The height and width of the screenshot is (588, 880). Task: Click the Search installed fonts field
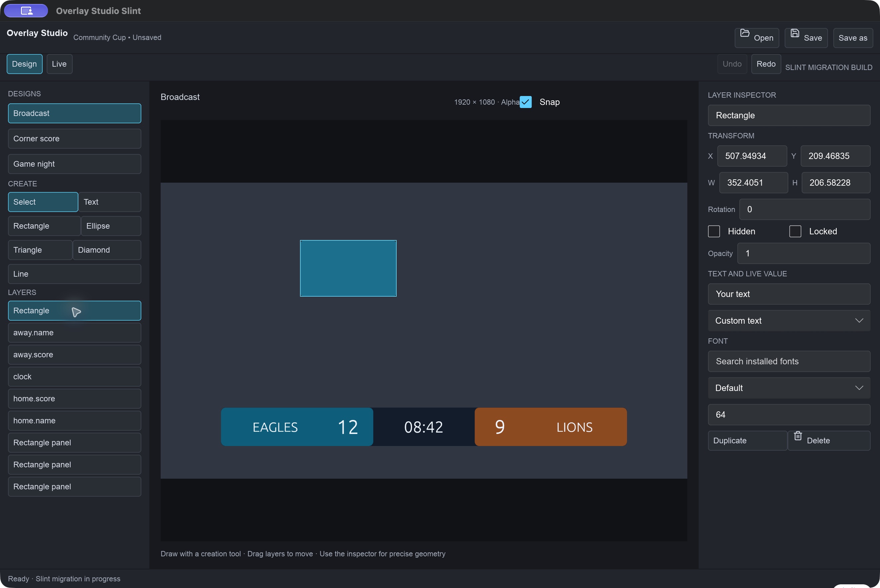[789, 361]
